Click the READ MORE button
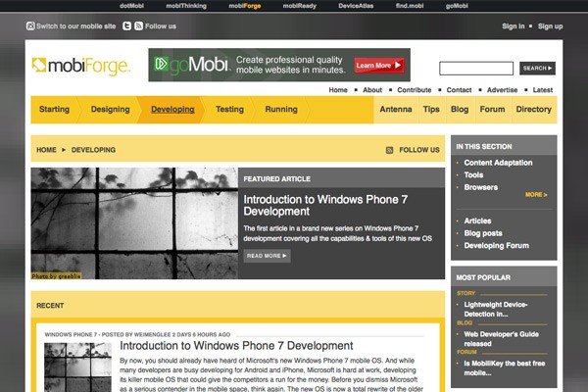The width and height of the screenshot is (588, 392). pyautogui.click(x=267, y=256)
